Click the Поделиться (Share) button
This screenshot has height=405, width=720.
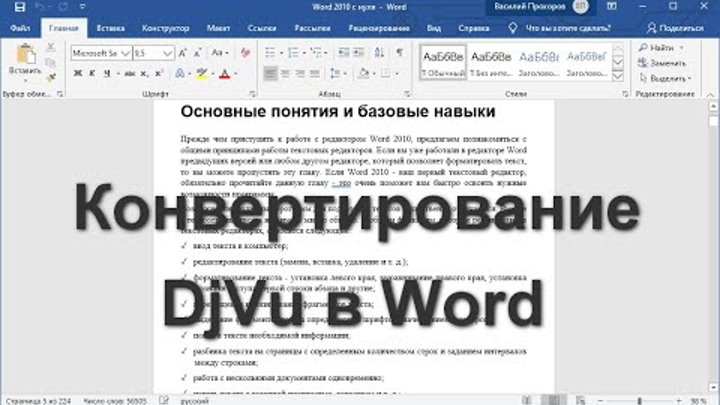(675, 28)
